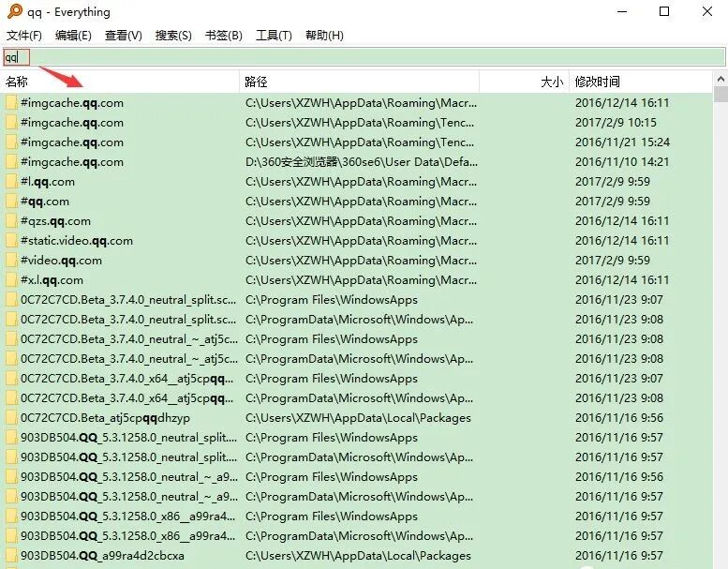Viewport: 728px width, 569px height.
Task: Sort results by 大小 column header
Action: pos(524,82)
